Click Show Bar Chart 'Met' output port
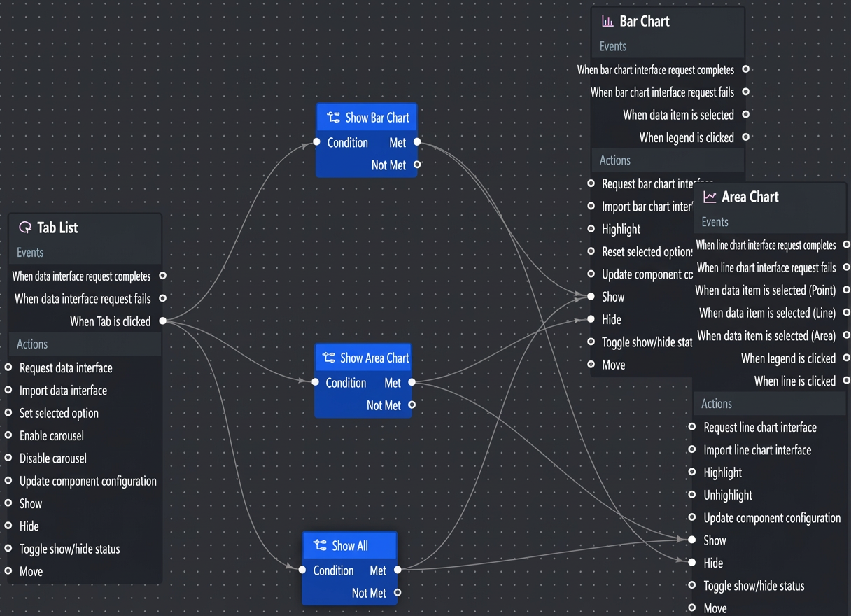 click(x=417, y=142)
